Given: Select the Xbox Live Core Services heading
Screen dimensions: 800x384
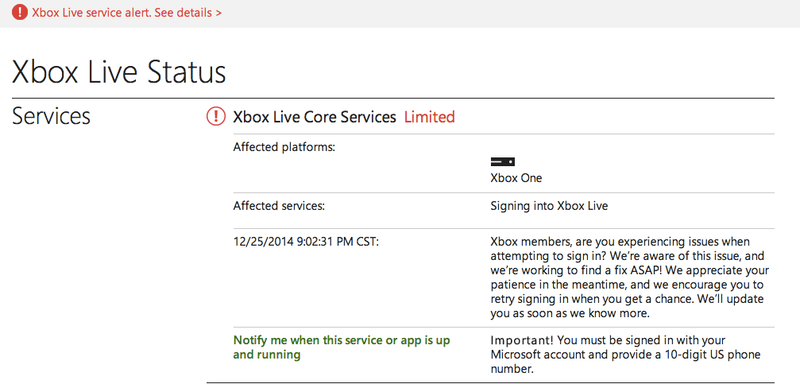Looking at the screenshot, I should (314, 117).
